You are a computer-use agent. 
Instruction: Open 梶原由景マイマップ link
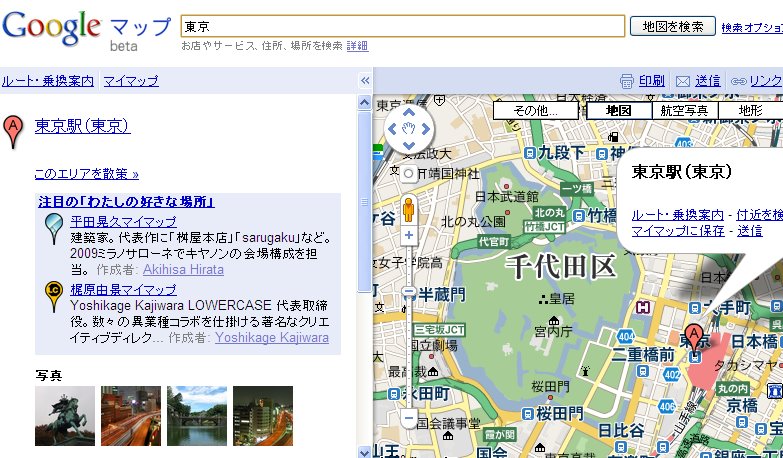click(123, 290)
